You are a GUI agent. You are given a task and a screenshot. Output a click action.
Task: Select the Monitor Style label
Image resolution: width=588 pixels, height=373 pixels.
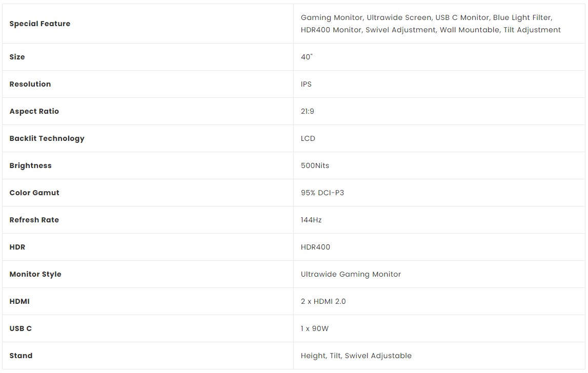tap(35, 274)
